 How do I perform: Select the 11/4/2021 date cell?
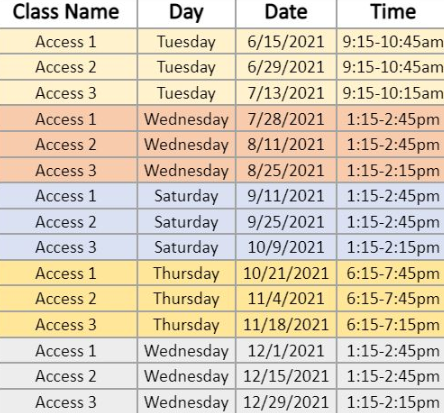[286, 299]
